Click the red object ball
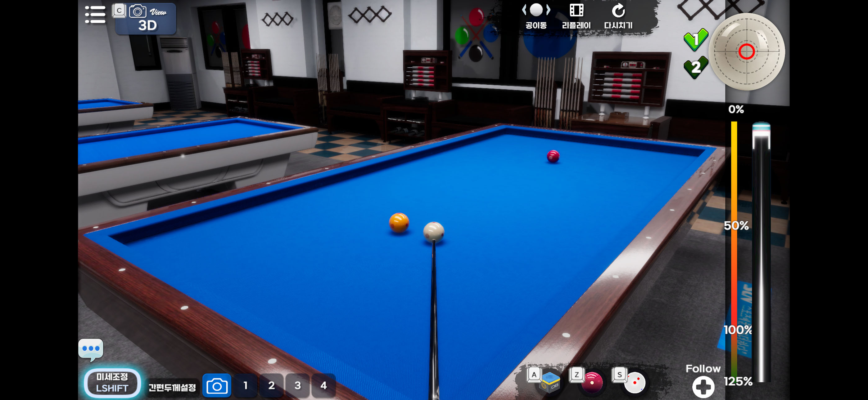868x400 pixels. [x=553, y=156]
